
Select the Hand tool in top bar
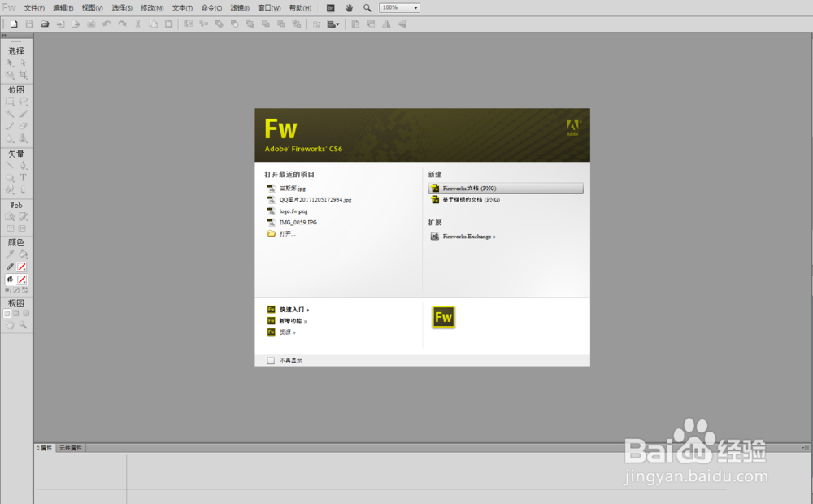349,8
